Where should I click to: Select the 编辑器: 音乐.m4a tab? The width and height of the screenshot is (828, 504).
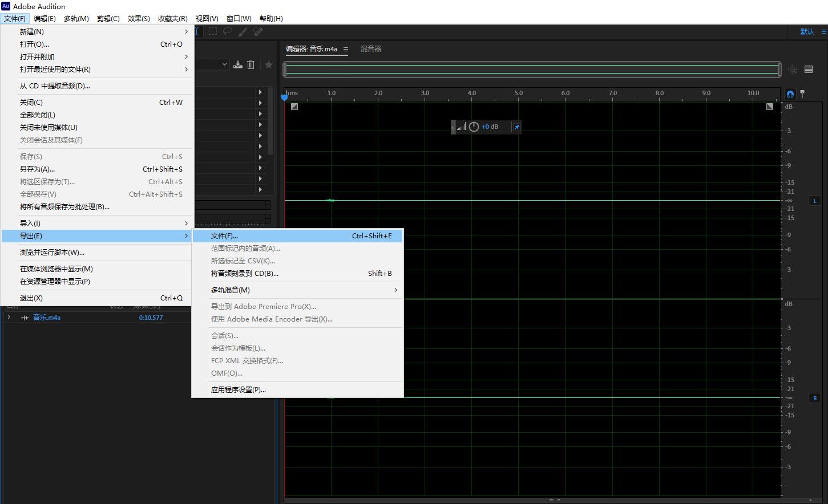point(312,49)
